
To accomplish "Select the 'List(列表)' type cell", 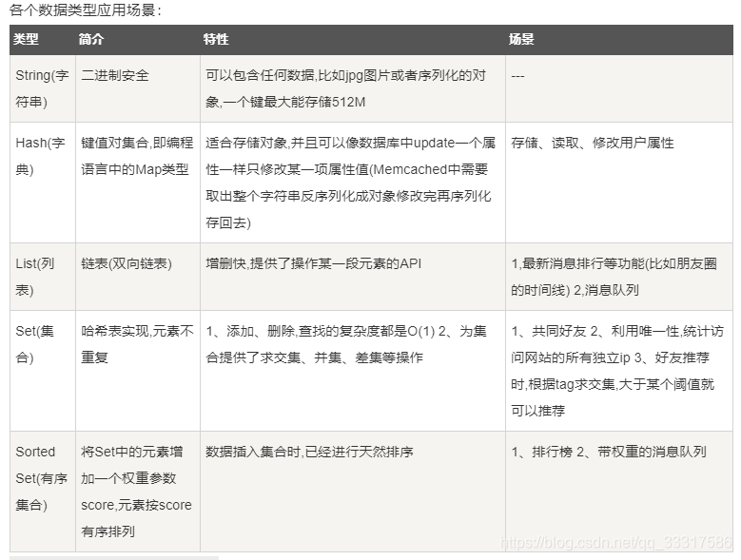I will point(43,277).
